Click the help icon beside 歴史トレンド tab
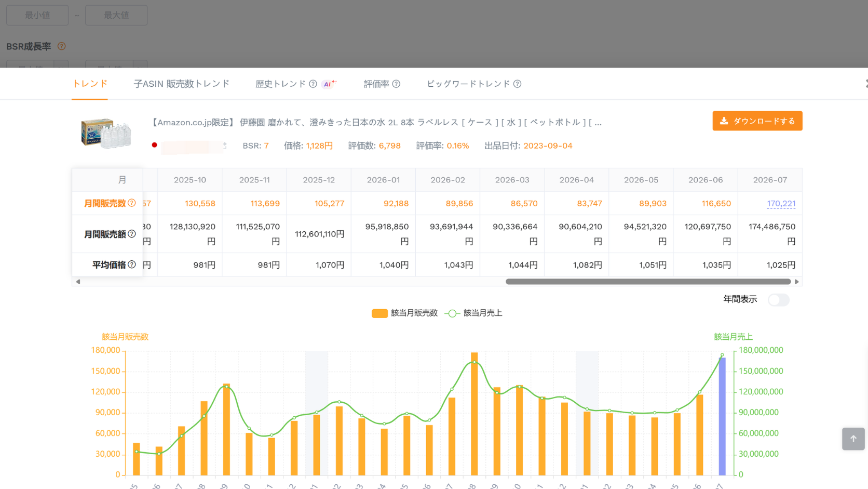The image size is (868, 489). pyautogui.click(x=313, y=84)
